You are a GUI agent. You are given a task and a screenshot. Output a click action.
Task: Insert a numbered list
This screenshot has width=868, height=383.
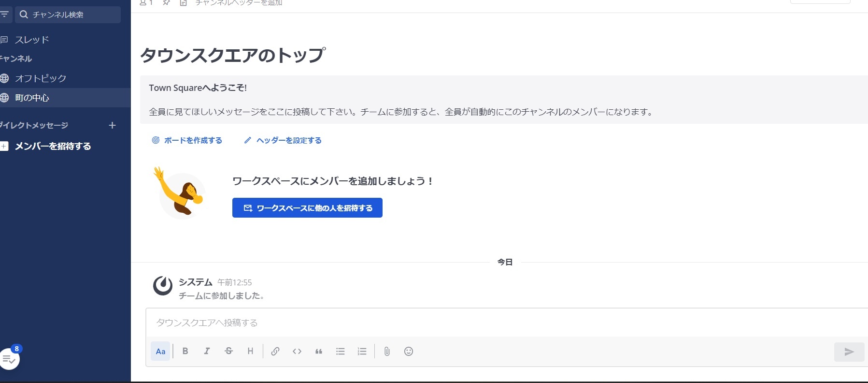362,352
